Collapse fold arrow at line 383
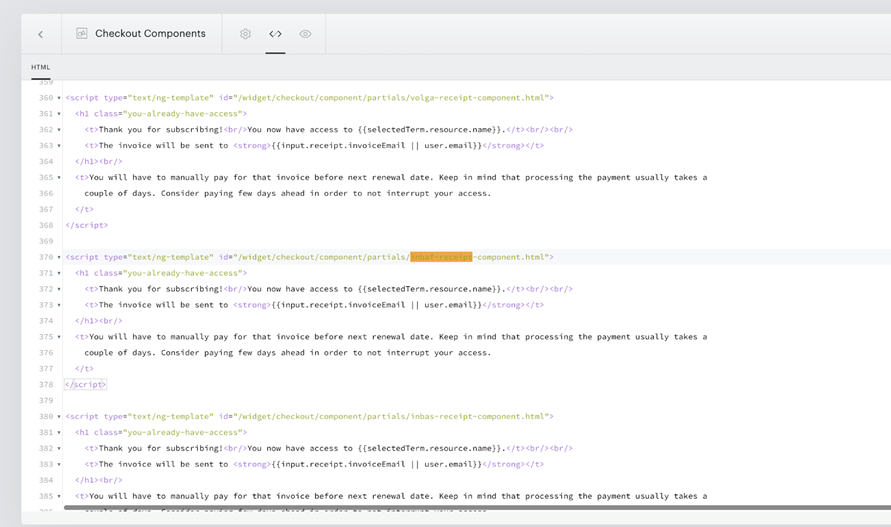This screenshot has width=891, height=527. [x=59, y=464]
